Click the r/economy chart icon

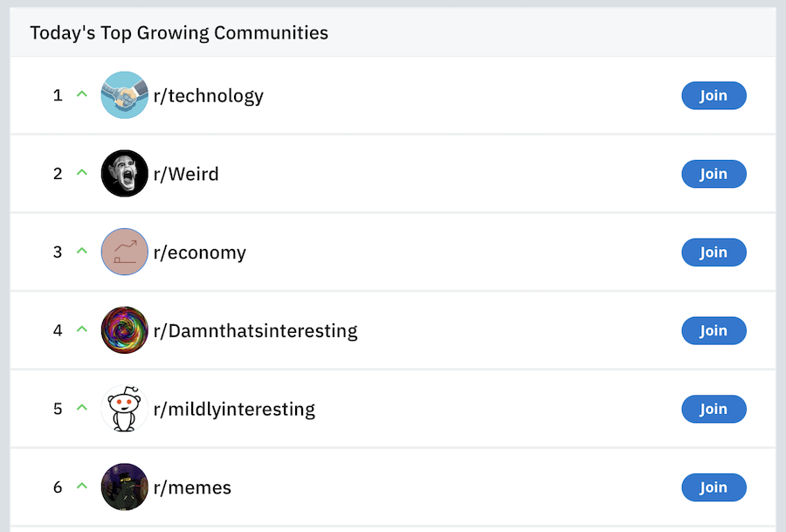tap(125, 252)
